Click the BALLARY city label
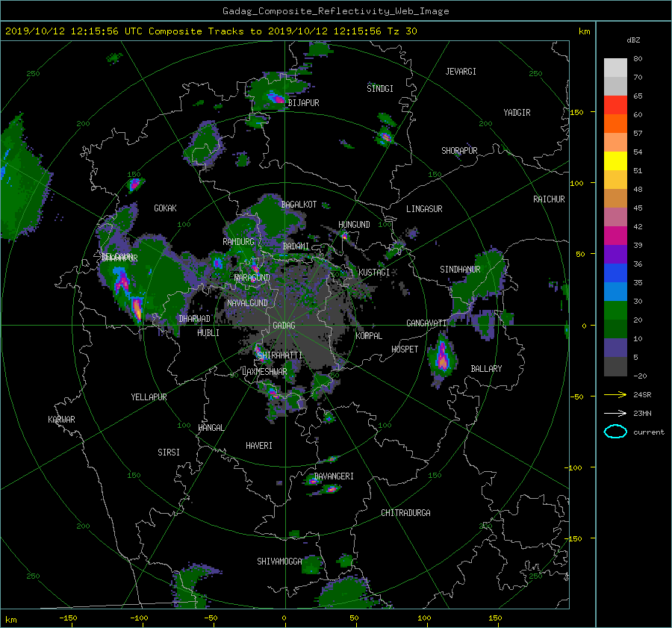This screenshot has width=672, height=628. 486,369
